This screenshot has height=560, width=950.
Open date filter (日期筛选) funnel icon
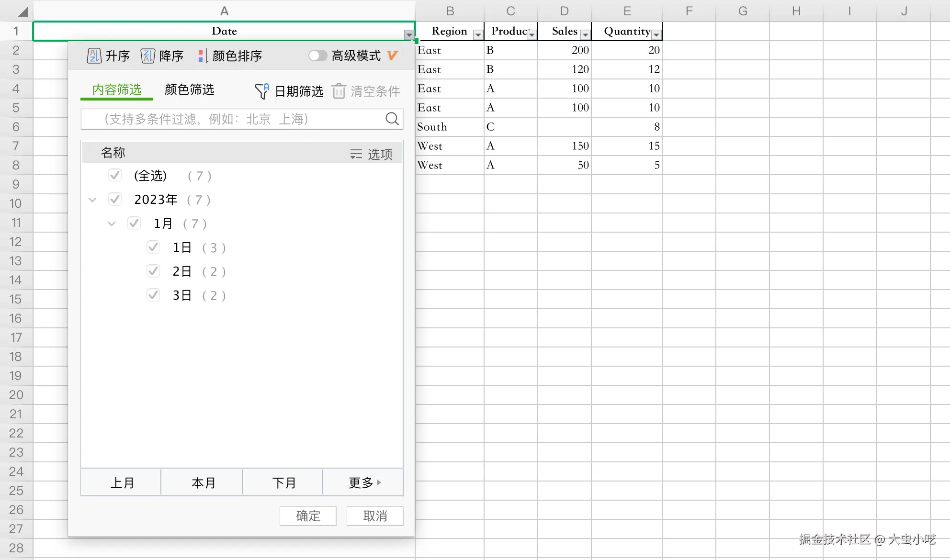tap(261, 91)
